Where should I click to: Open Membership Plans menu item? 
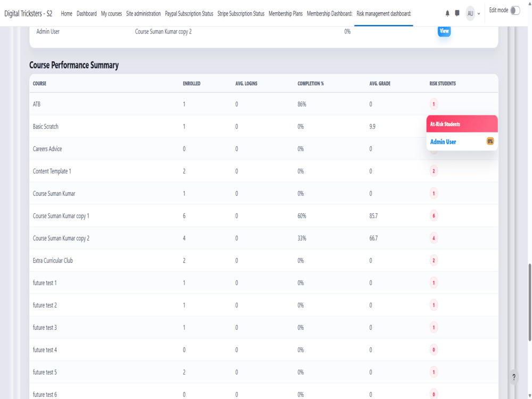pos(285,14)
